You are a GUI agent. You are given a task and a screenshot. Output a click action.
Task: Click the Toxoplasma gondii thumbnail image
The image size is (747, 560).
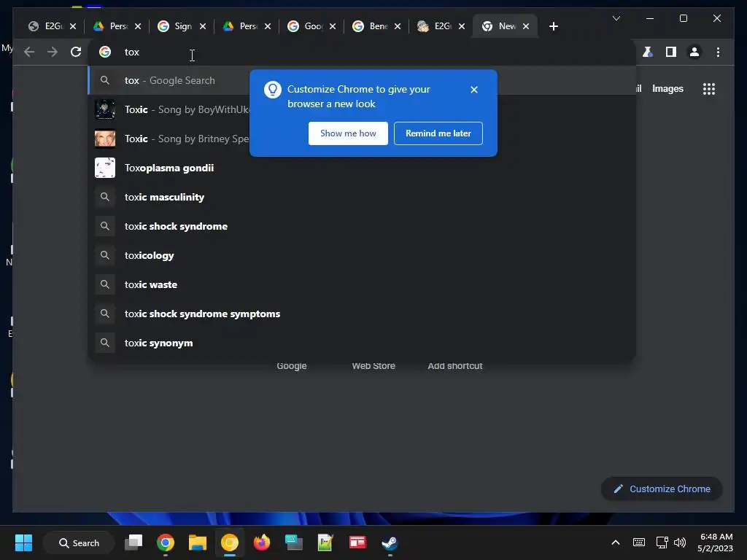(105, 168)
